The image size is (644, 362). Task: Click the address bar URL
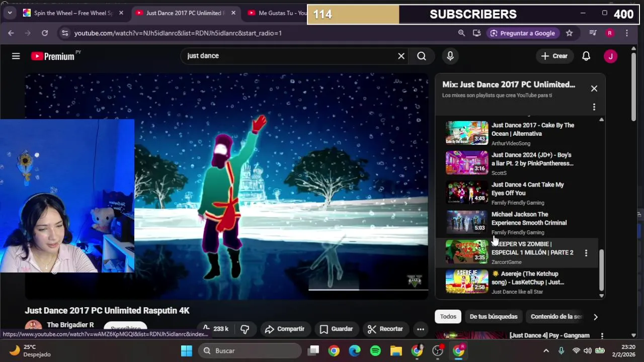tap(178, 33)
